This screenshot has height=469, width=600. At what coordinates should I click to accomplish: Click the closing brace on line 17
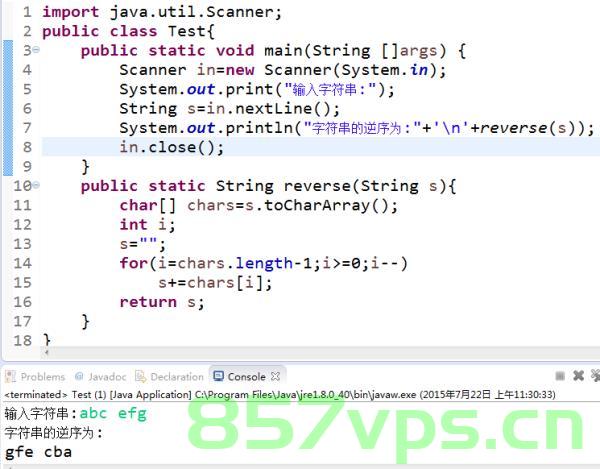85,321
